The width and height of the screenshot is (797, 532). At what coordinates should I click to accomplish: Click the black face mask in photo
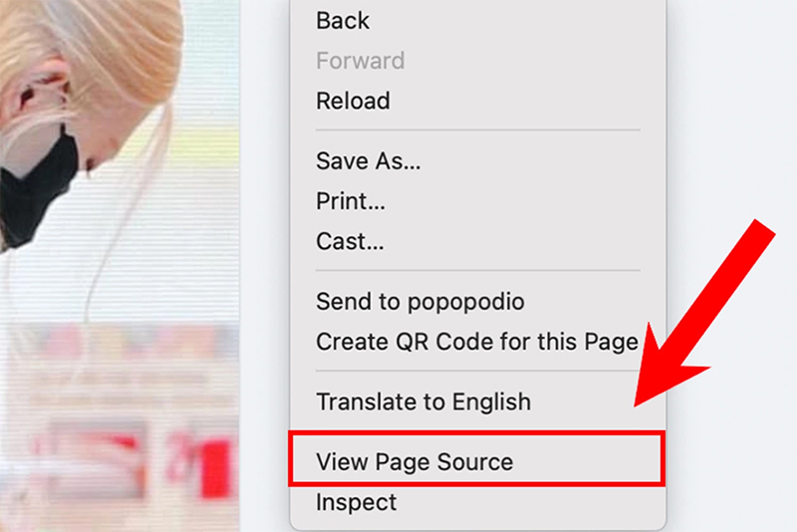tap(40, 179)
